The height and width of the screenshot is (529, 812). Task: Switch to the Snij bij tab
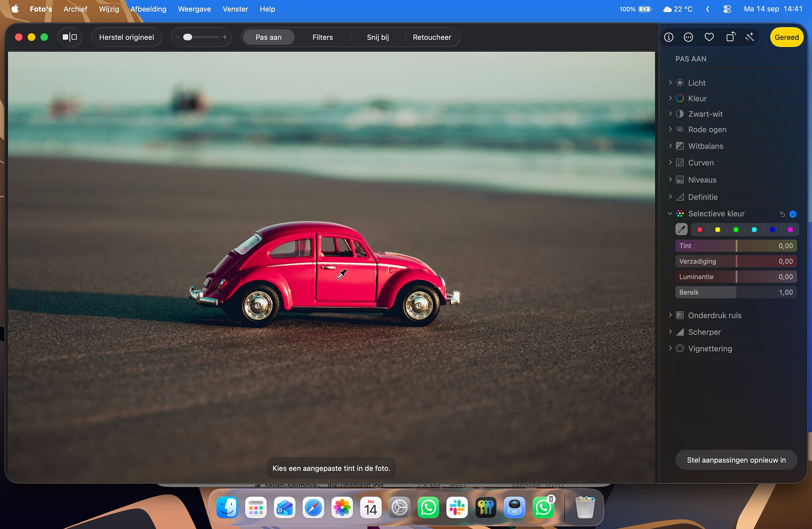pyautogui.click(x=378, y=37)
